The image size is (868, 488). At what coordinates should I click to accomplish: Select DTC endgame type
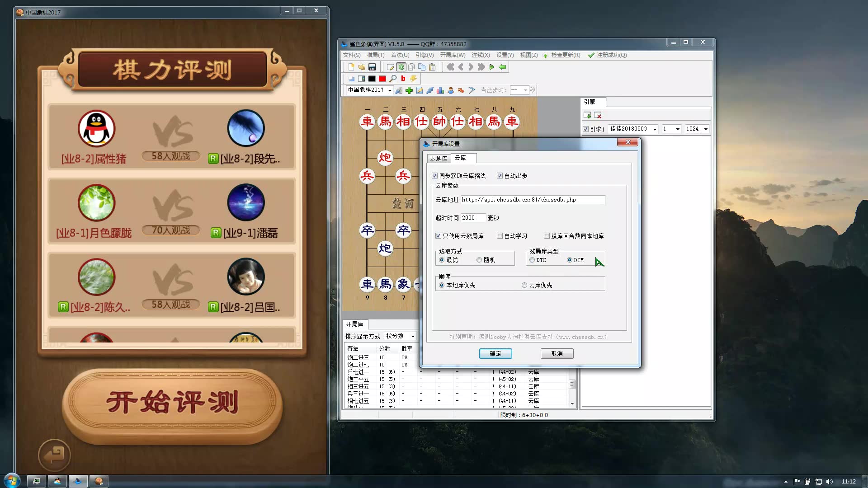pyautogui.click(x=532, y=260)
